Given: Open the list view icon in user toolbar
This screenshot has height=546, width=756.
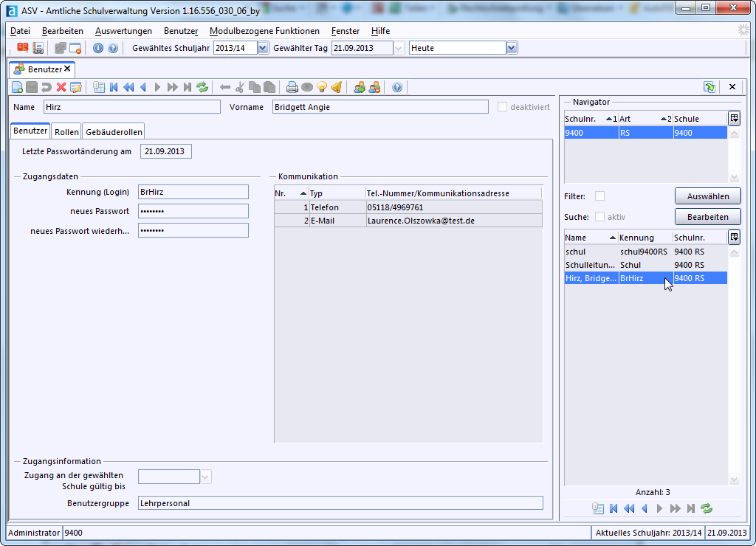Looking at the screenshot, I should [x=99, y=87].
